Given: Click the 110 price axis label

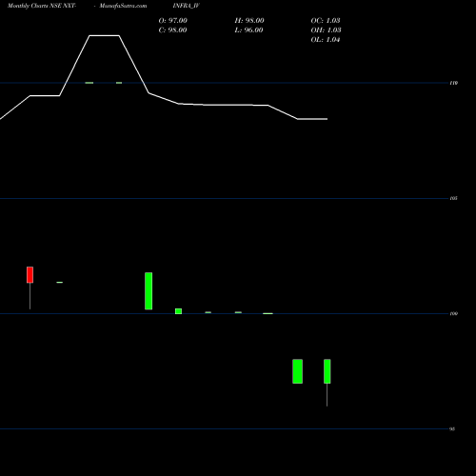Looking at the screenshot, I should coord(454,83).
